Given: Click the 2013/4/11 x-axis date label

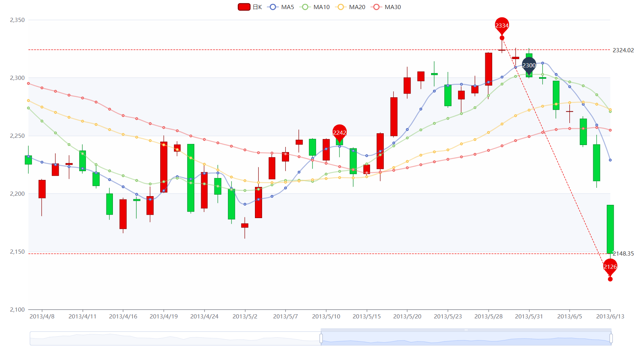Looking at the screenshot, I should [x=83, y=317].
